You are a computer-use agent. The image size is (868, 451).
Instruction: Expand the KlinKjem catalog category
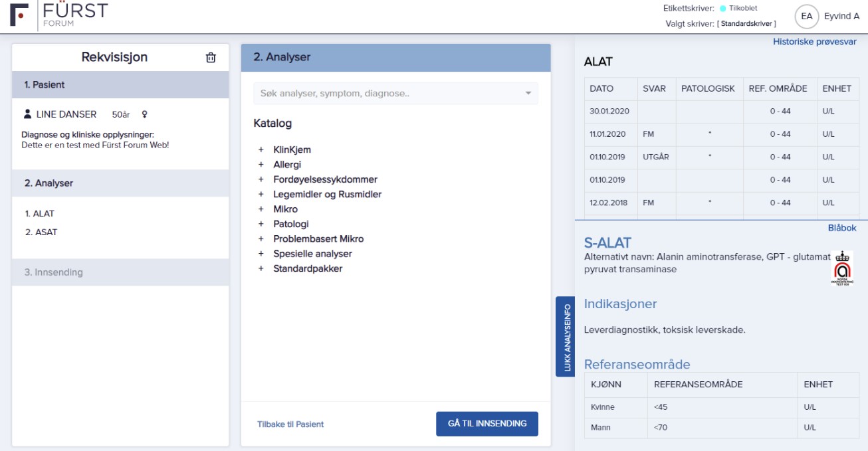coord(261,150)
